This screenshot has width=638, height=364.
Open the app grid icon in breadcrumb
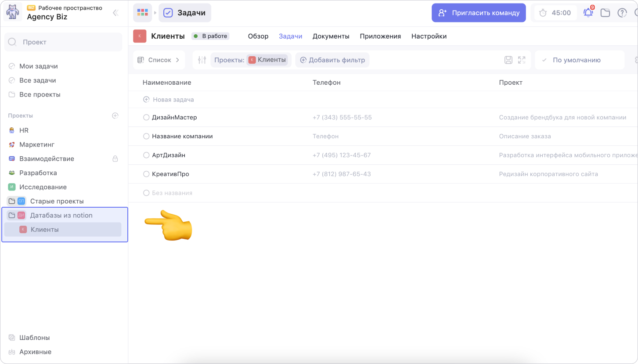pyautogui.click(x=142, y=13)
